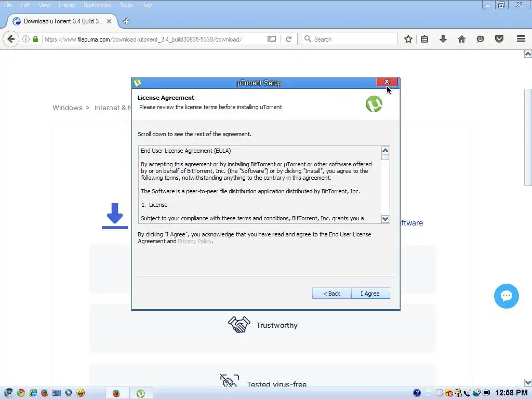Open the Bookmarks menu

[x=97, y=5]
